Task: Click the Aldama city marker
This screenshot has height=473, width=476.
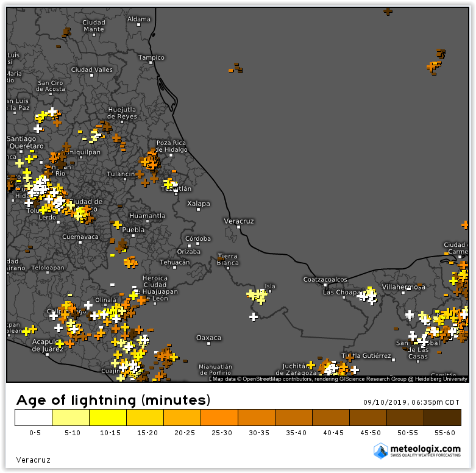Action: 139,25
